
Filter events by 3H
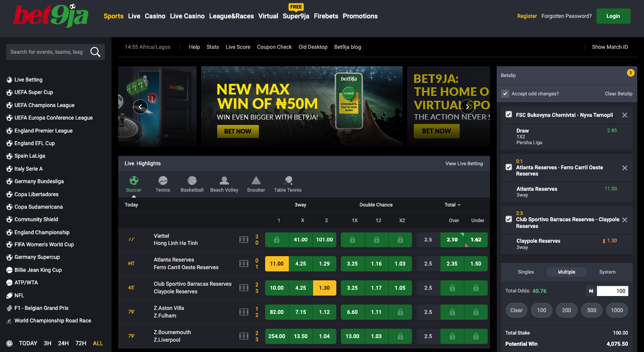click(47, 343)
